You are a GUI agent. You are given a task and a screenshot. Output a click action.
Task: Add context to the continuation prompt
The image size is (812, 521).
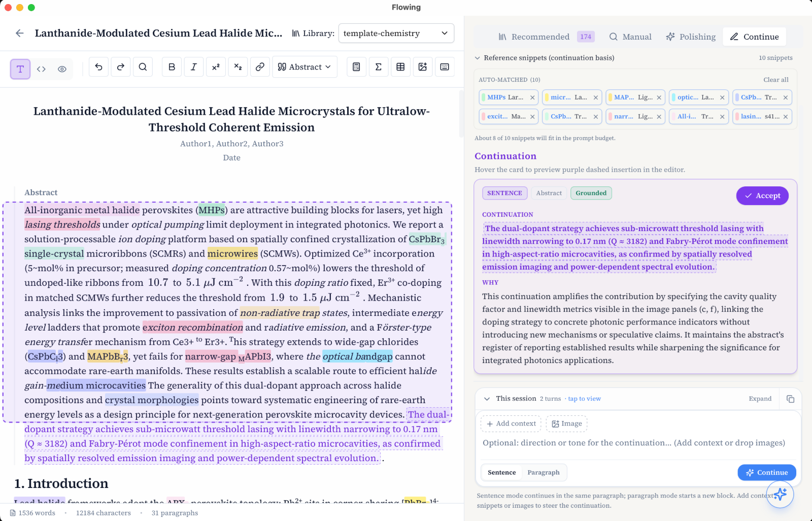click(511, 424)
